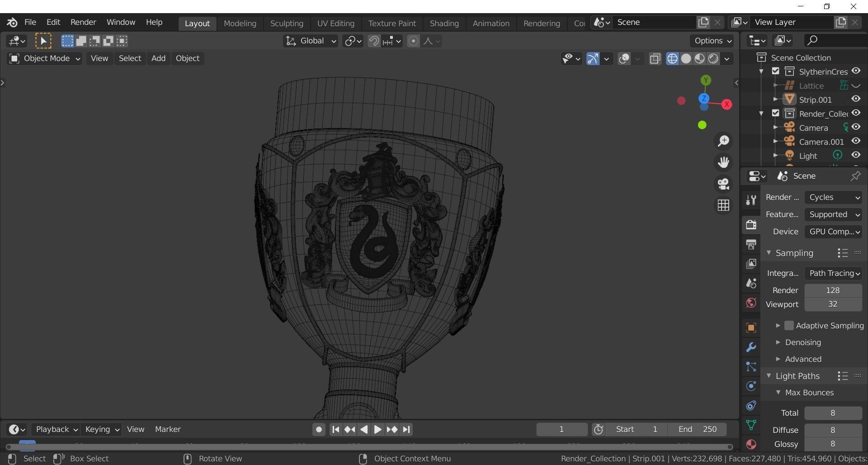Toggle gizmo display icon

click(x=593, y=58)
